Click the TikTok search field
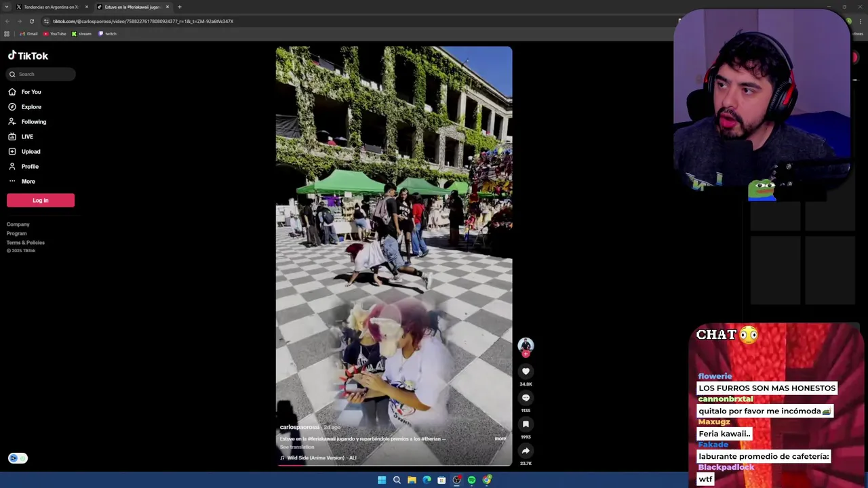868x488 pixels. coord(41,74)
